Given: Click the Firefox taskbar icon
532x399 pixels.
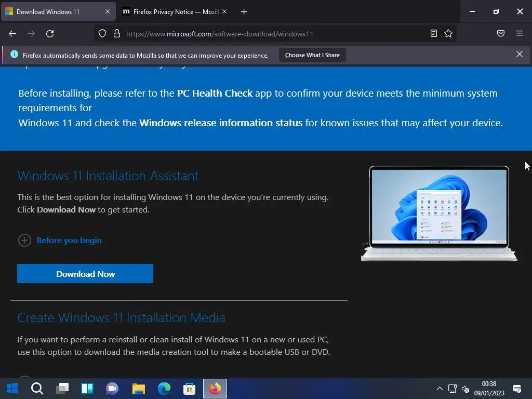Looking at the screenshot, I should 215,389.
